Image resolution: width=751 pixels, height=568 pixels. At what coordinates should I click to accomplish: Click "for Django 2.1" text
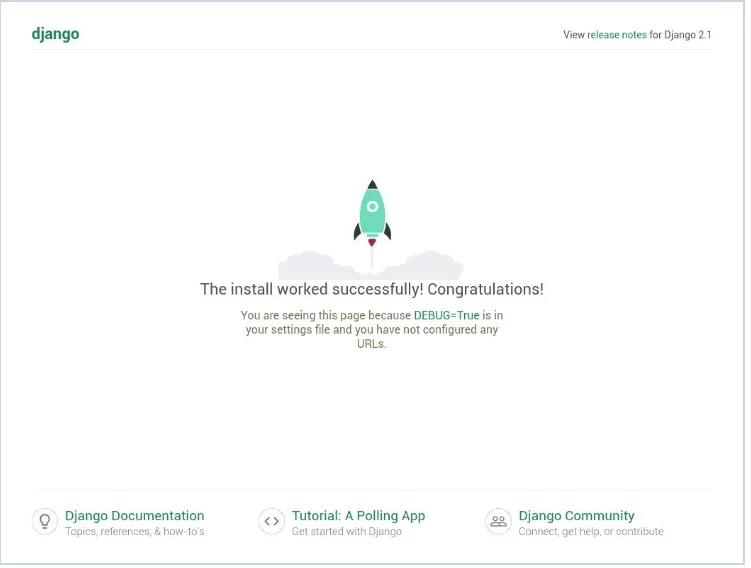pos(681,34)
